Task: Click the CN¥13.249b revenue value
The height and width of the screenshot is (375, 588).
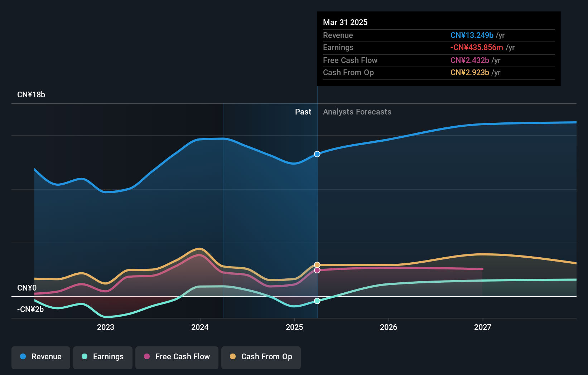Action: pyautogui.click(x=472, y=35)
